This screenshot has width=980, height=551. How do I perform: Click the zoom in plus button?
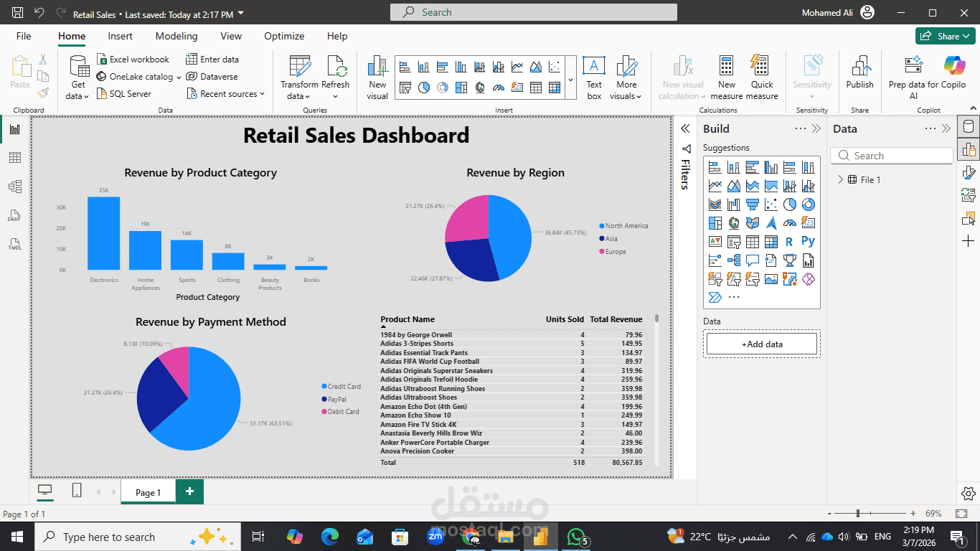click(913, 514)
